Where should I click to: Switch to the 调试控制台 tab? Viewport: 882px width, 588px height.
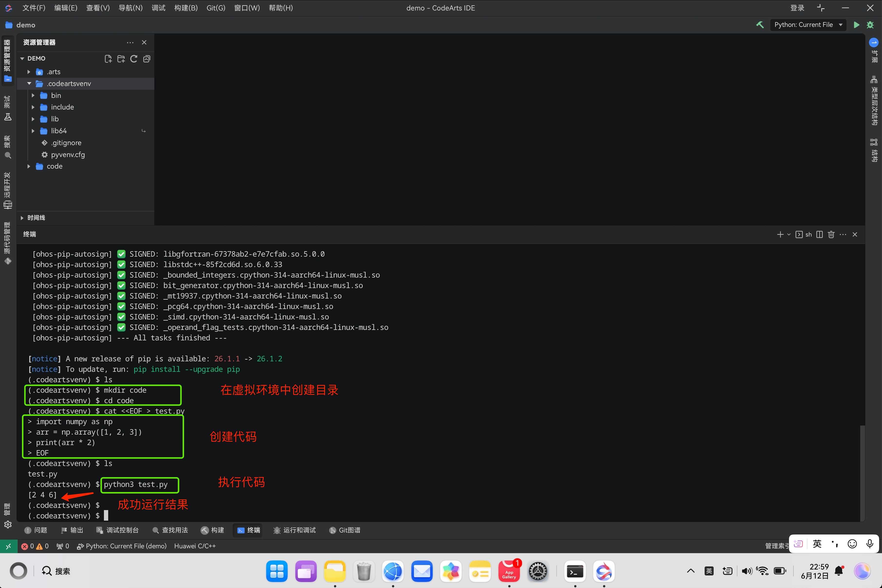[117, 530]
